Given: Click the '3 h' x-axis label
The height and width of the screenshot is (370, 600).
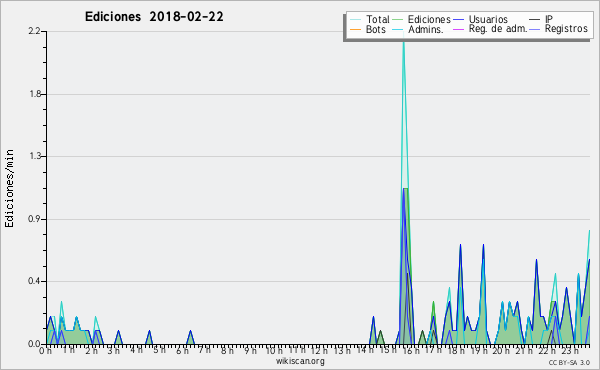Looking at the screenshot, I should coord(114,351).
